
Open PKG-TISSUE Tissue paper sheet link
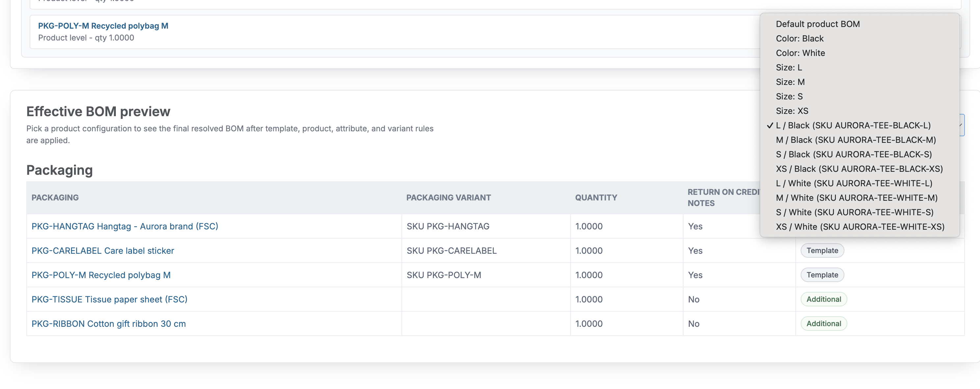tap(110, 299)
